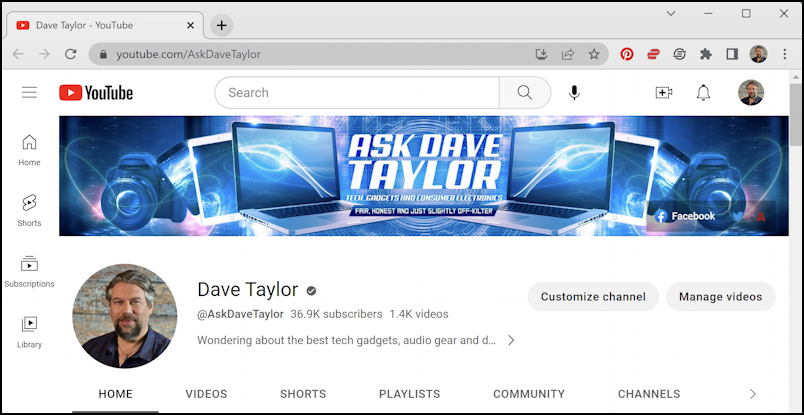
Task: Click the Ask Dave Taylor banner image
Action: pyautogui.click(x=424, y=176)
